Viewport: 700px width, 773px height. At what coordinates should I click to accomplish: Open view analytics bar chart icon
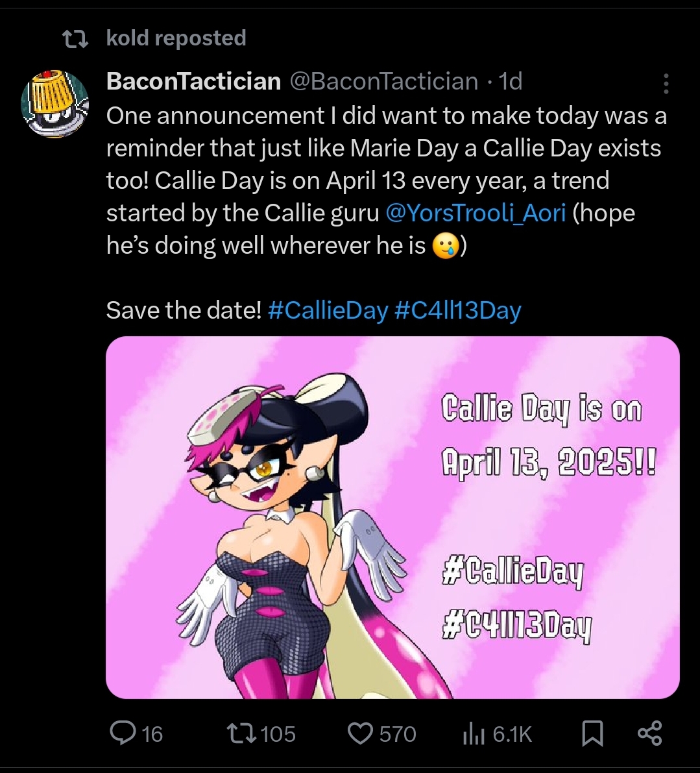pyautogui.click(x=474, y=734)
